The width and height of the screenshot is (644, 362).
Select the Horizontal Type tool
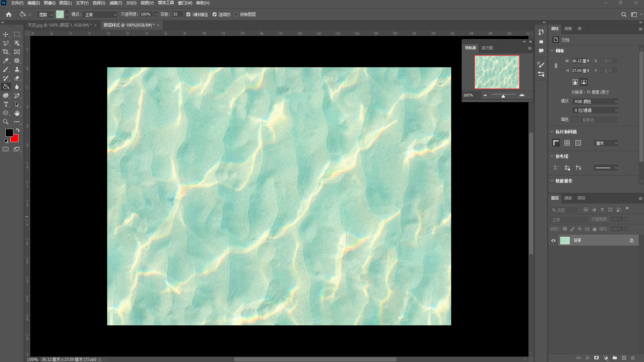point(6,105)
